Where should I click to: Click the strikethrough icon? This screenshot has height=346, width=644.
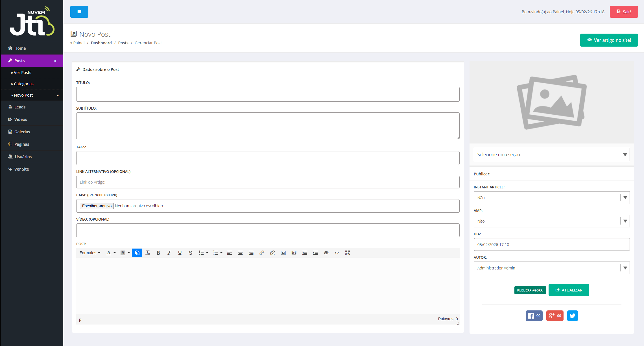tap(191, 253)
